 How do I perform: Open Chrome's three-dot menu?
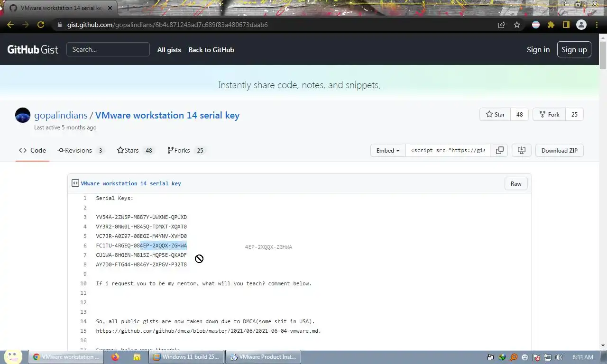[597, 25]
